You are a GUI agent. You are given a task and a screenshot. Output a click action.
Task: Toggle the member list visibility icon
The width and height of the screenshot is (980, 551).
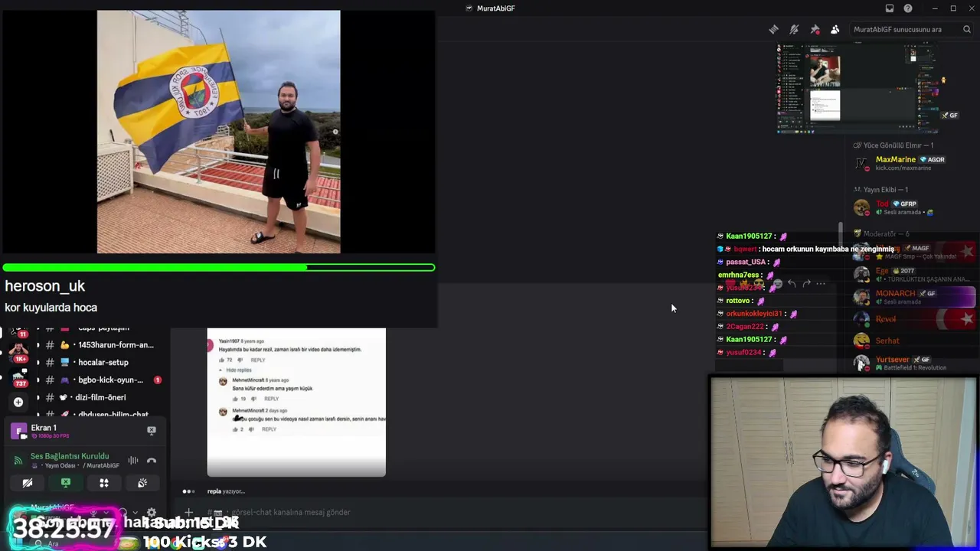[x=835, y=30]
